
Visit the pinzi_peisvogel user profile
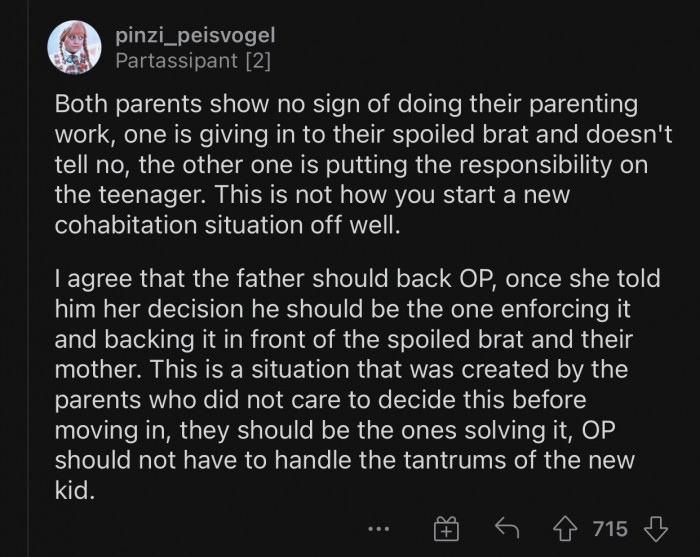194,36
